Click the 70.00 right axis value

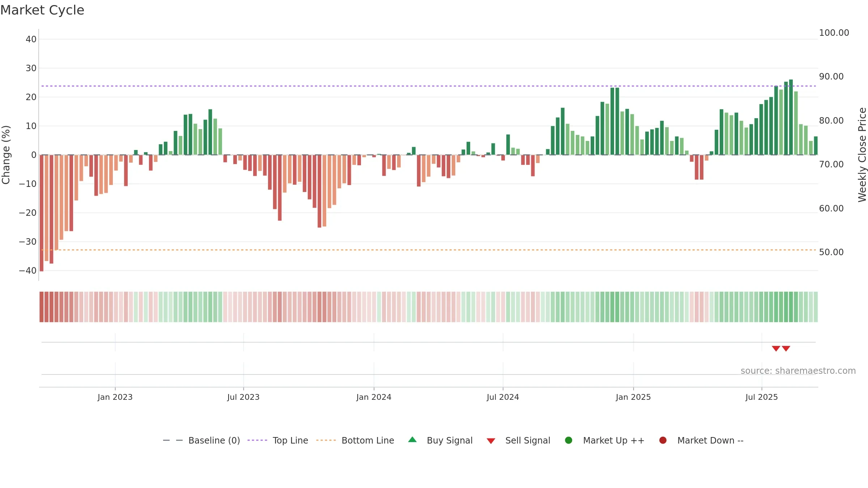(831, 164)
